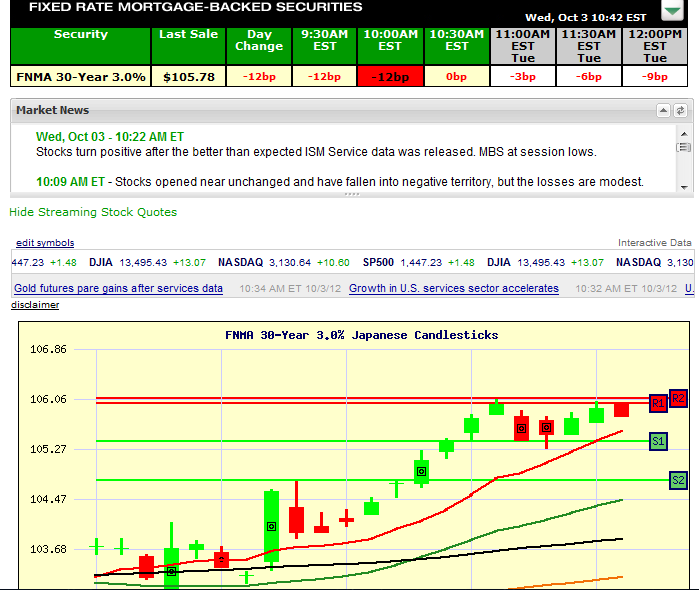The width and height of the screenshot is (699, 590).
Task: Click the Market News panel title
Action: [53, 110]
